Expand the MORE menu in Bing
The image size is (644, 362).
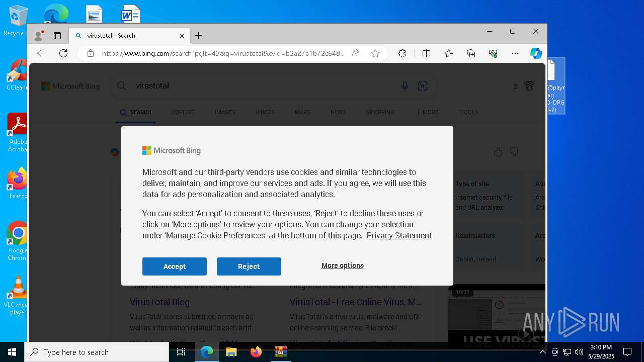[x=427, y=112]
